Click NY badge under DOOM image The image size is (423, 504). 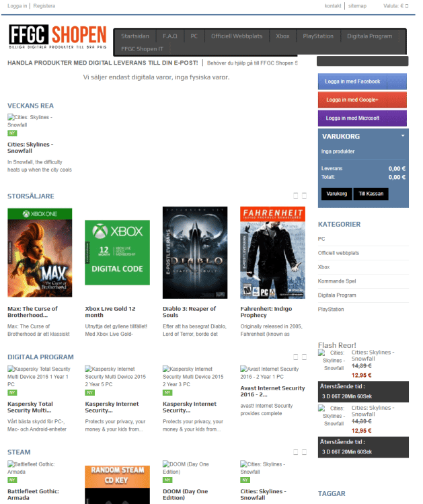click(167, 480)
